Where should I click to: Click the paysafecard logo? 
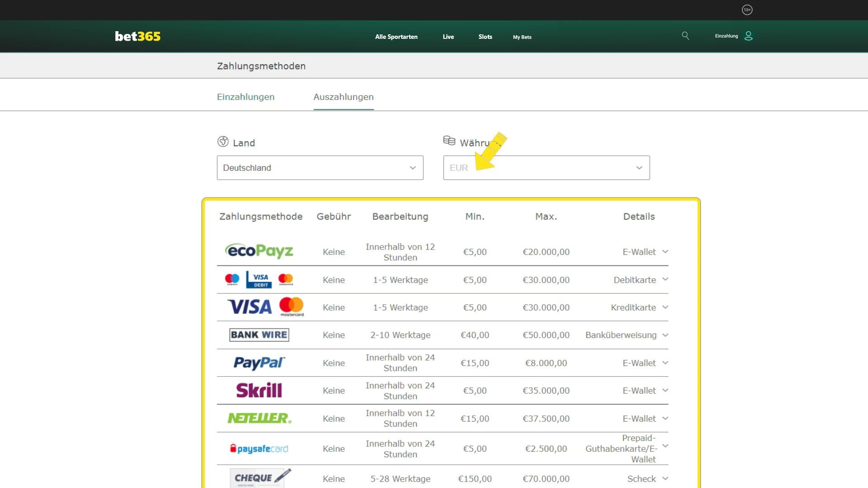[x=259, y=448]
